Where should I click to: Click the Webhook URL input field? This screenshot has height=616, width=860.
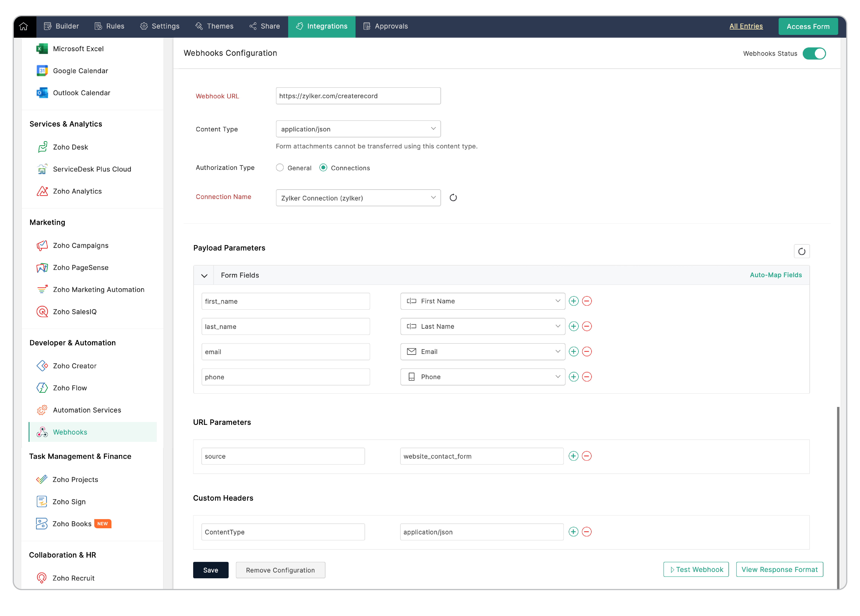coord(358,96)
